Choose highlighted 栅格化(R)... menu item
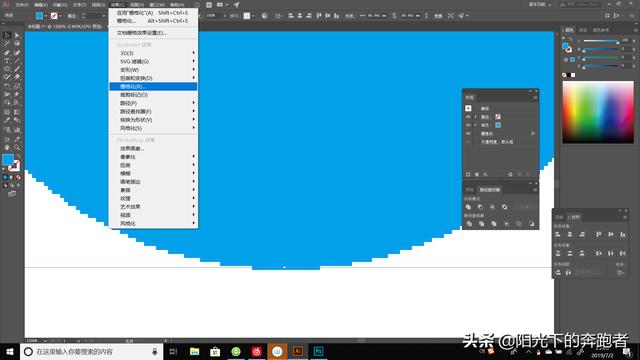The height and width of the screenshot is (360, 640). pyautogui.click(x=153, y=87)
